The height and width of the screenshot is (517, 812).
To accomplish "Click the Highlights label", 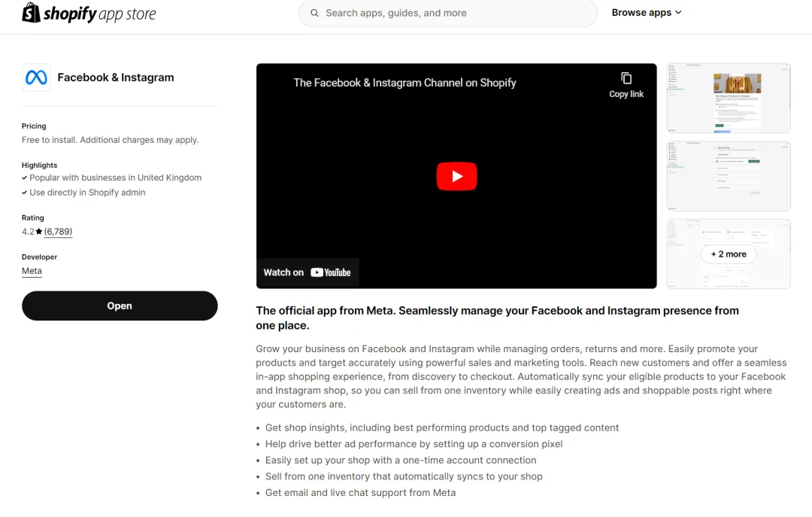I will [39, 166].
